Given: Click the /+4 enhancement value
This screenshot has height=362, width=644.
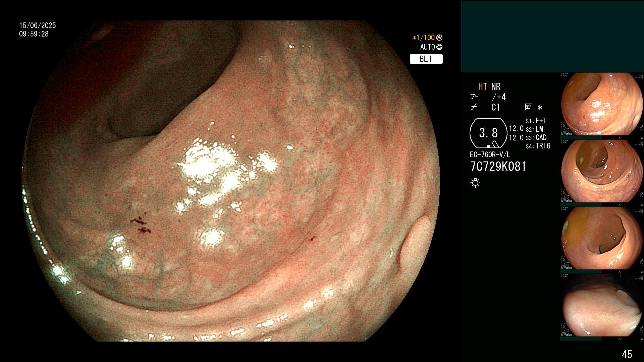Looking at the screenshot, I should 499,97.
